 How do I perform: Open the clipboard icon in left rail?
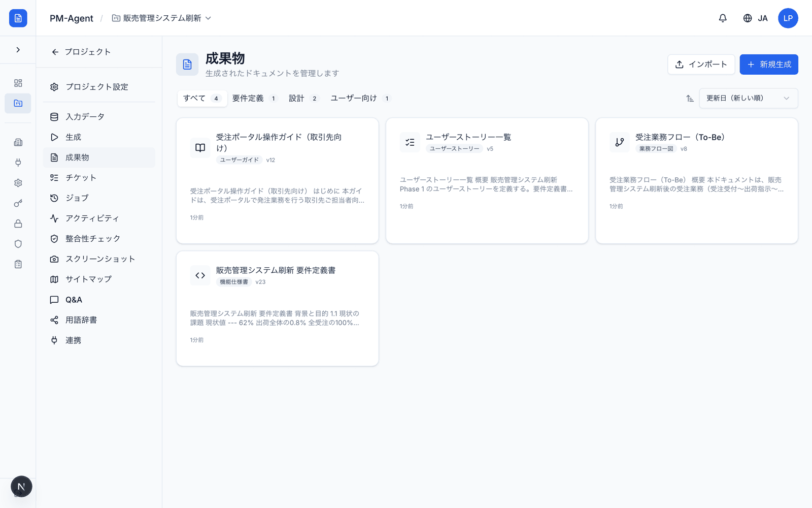pos(18,264)
